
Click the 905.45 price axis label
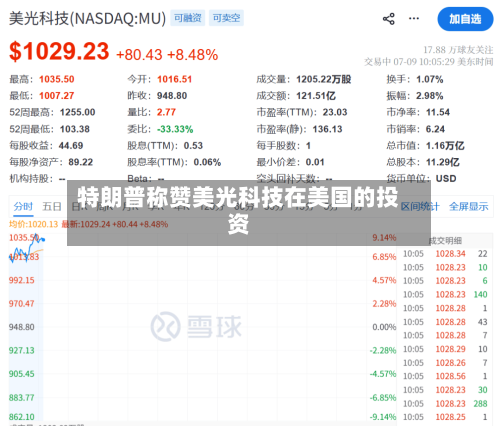[x=22, y=374]
